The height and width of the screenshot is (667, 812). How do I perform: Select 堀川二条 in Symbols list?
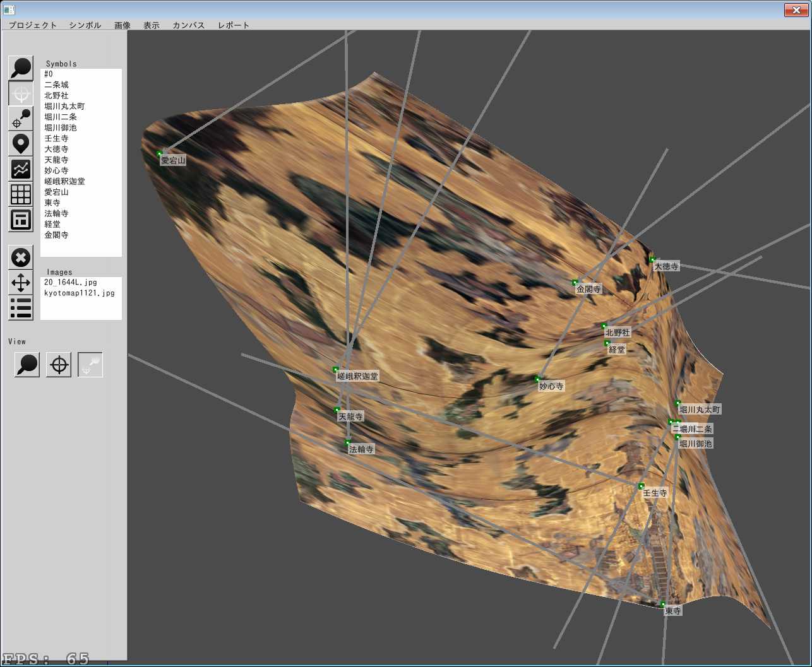click(81, 117)
